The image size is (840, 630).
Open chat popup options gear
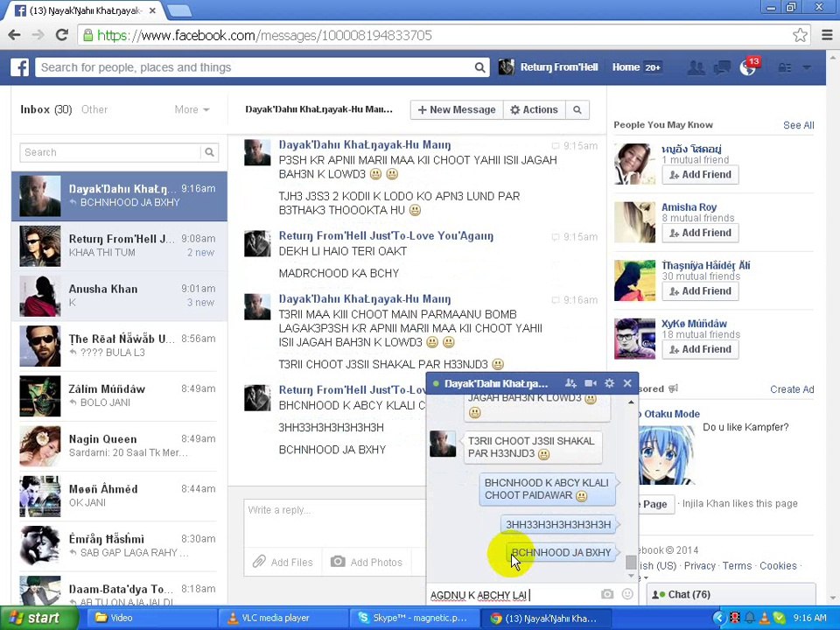(609, 383)
